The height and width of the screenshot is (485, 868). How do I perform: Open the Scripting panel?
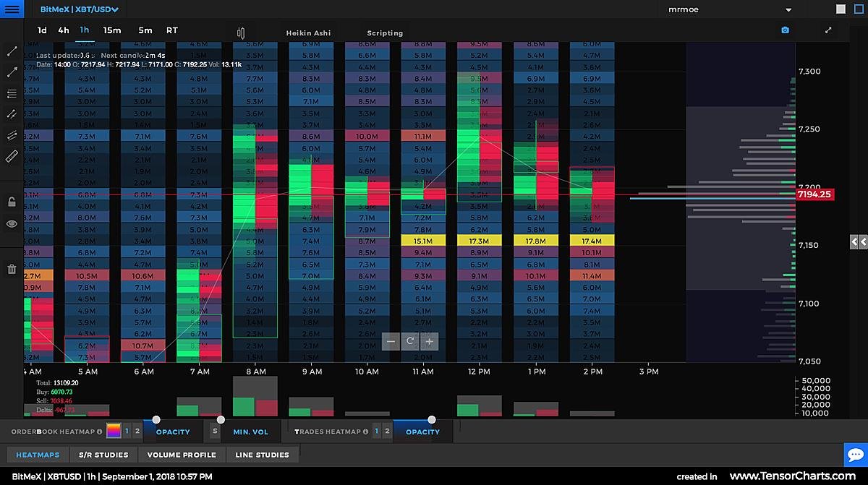(x=385, y=33)
